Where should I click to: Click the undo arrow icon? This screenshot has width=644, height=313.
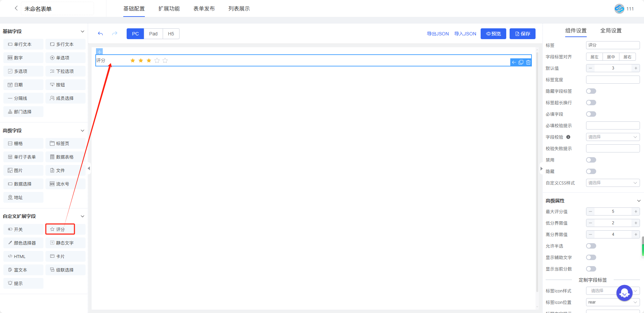pos(100,34)
